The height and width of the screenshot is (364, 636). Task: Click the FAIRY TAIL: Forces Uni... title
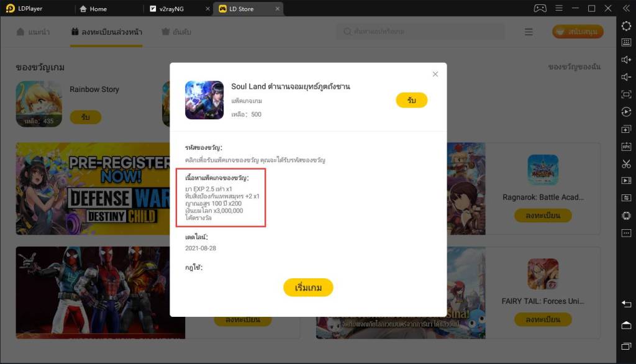coord(543,301)
